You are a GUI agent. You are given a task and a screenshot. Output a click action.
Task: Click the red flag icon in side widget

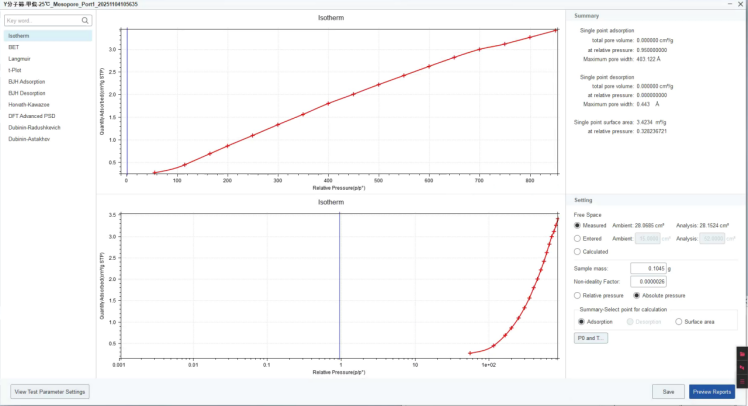(x=741, y=365)
